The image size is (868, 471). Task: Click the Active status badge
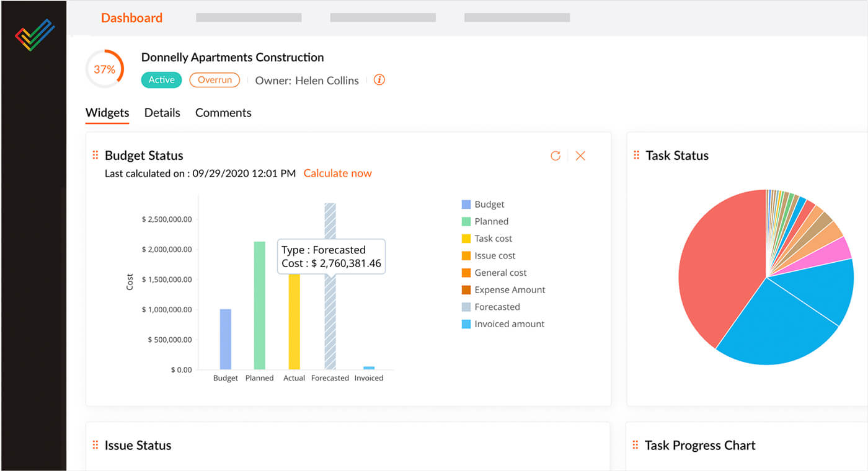161,80
